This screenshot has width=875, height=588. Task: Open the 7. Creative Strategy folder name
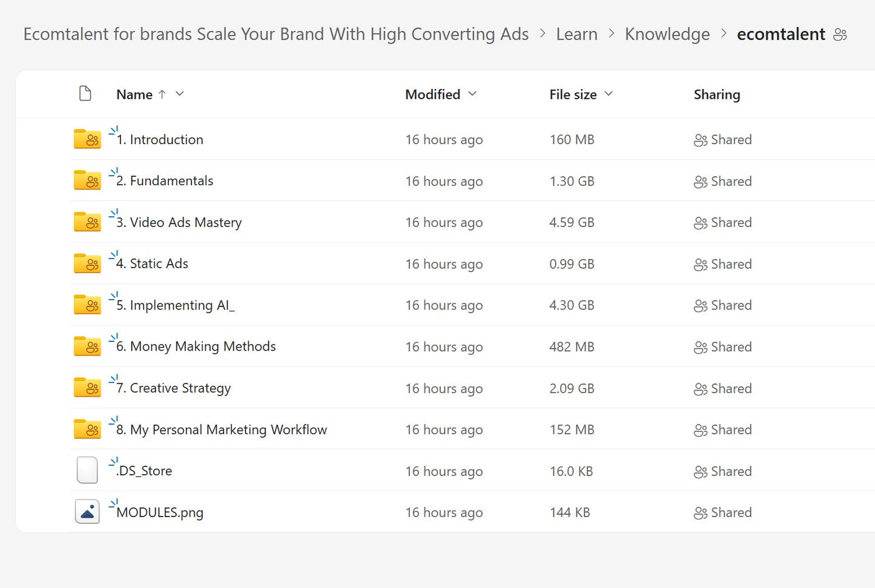[x=173, y=389]
